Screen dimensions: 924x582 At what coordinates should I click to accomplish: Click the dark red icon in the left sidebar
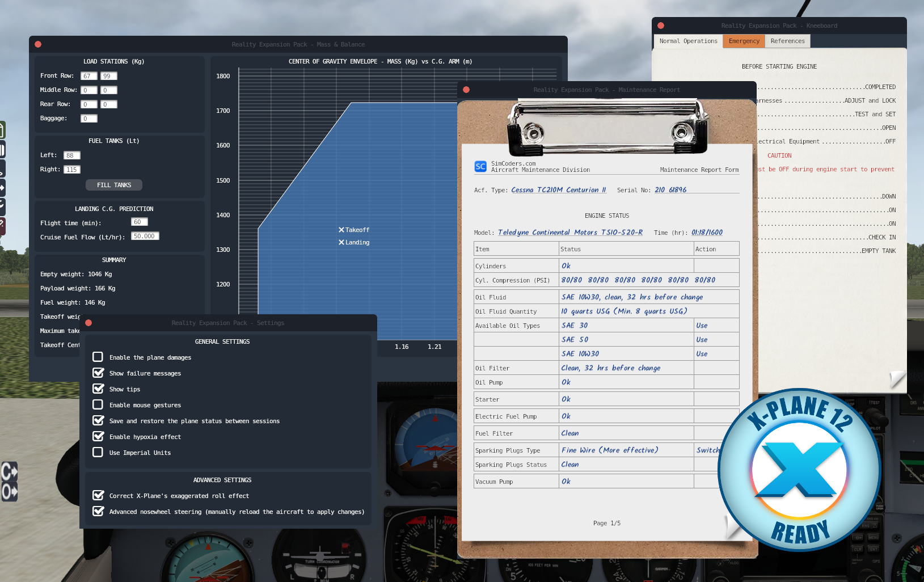pos(2,225)
